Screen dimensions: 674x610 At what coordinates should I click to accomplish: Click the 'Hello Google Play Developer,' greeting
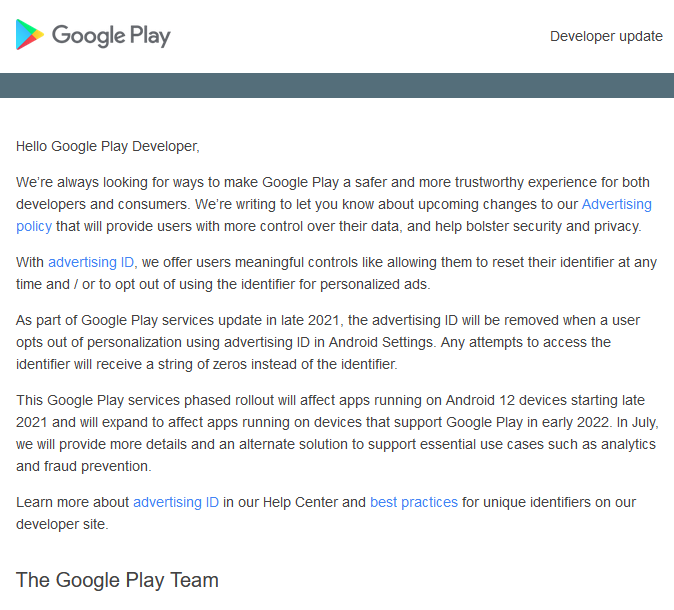click(108, 147)
